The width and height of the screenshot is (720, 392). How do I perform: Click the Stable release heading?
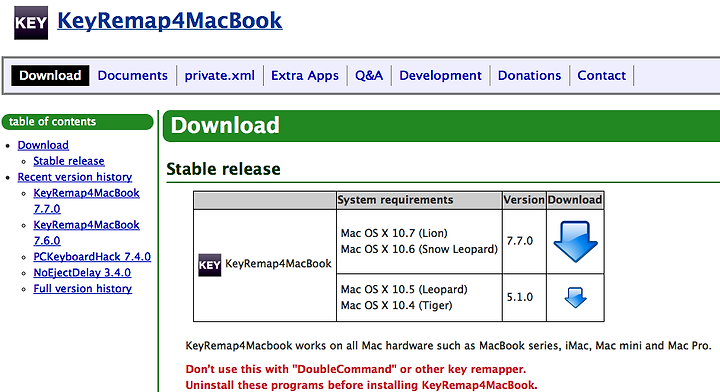[x=223, y=169]
